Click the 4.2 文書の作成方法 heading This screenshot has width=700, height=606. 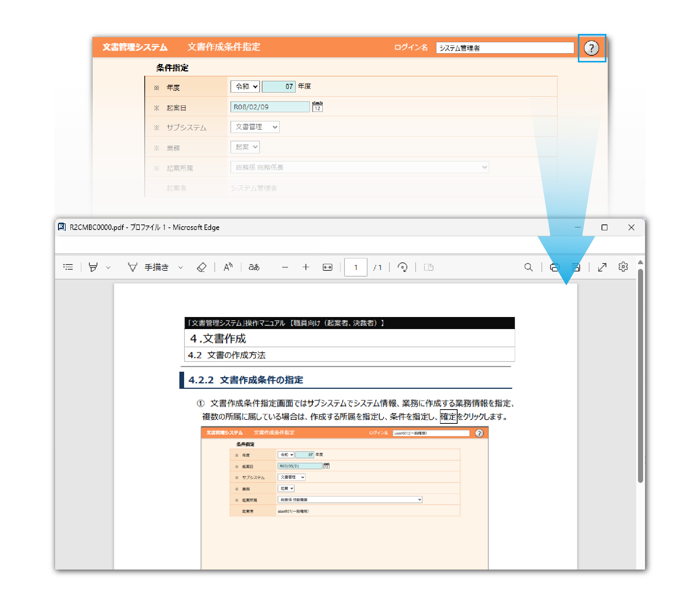(x=227, y=355)
